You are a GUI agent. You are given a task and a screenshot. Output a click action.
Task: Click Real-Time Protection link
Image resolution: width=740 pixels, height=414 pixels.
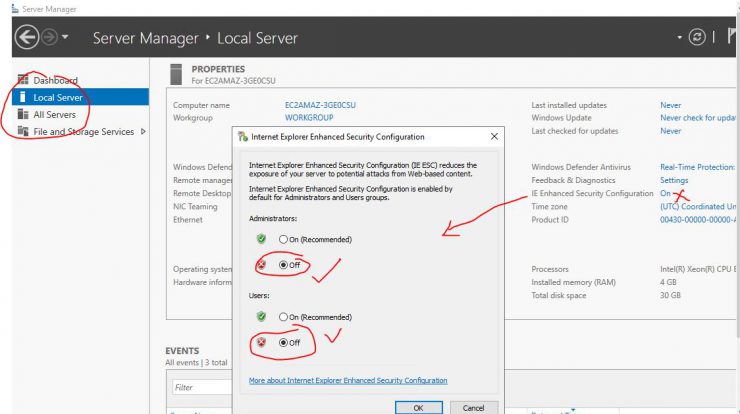click(x=698, y=167)
